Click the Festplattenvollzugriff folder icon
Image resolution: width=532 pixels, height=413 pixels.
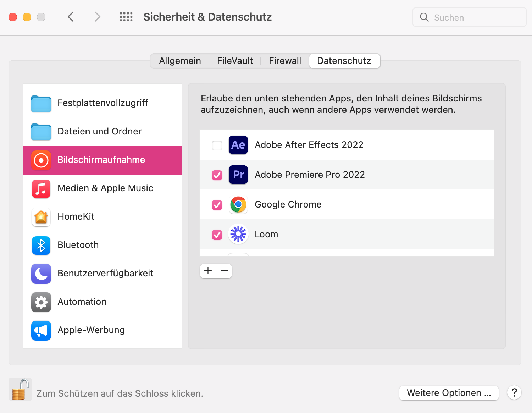coord(41,103)
